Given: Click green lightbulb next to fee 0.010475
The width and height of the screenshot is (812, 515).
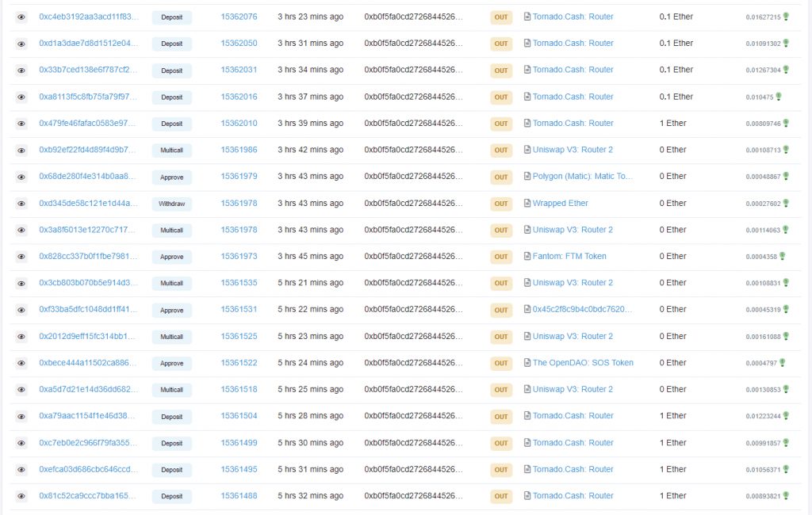Looking at the screenshot, I should click(779, 97).
